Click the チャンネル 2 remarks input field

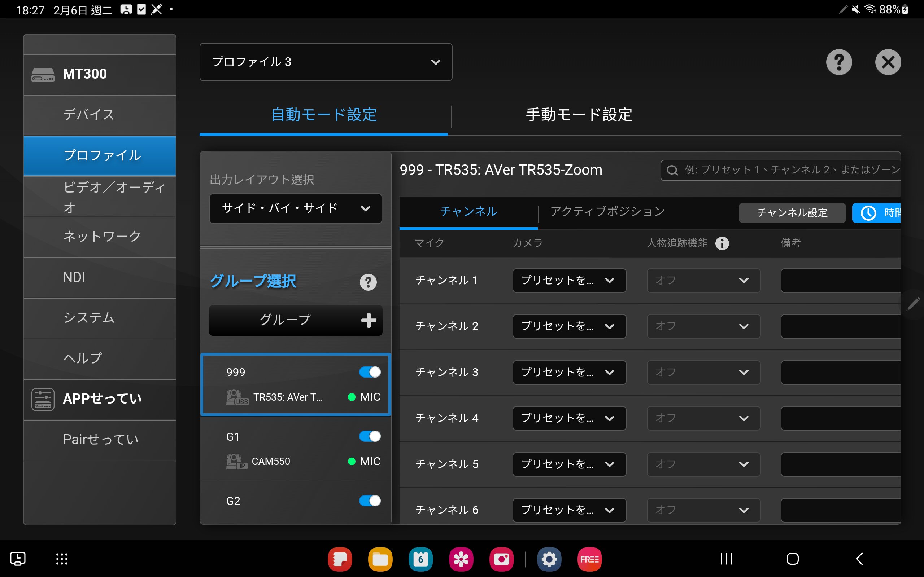tap(840, 326)
